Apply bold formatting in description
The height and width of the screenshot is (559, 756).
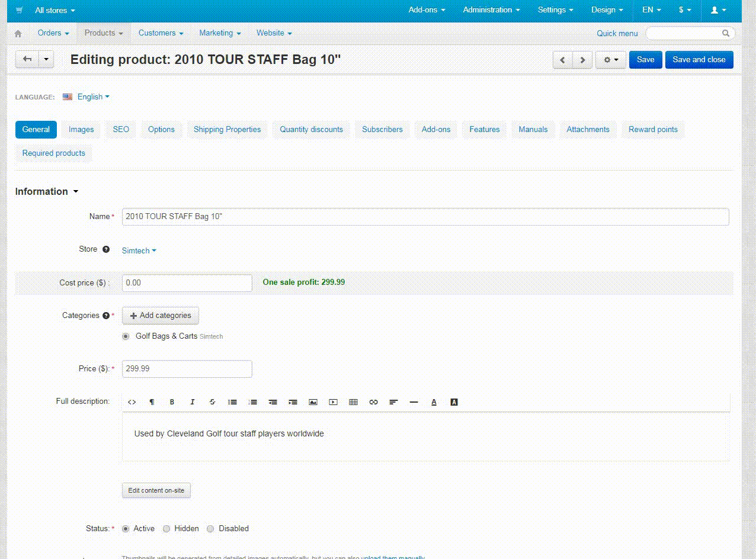(172, 402)
